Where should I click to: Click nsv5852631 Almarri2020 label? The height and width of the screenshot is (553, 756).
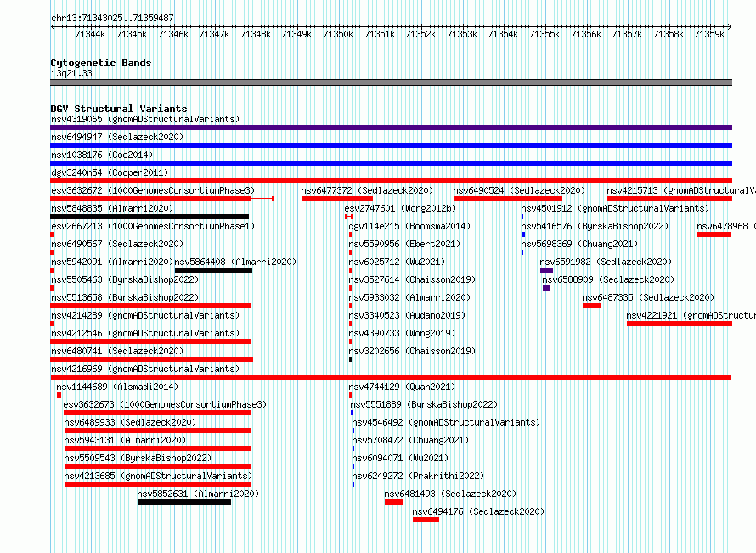198,494
